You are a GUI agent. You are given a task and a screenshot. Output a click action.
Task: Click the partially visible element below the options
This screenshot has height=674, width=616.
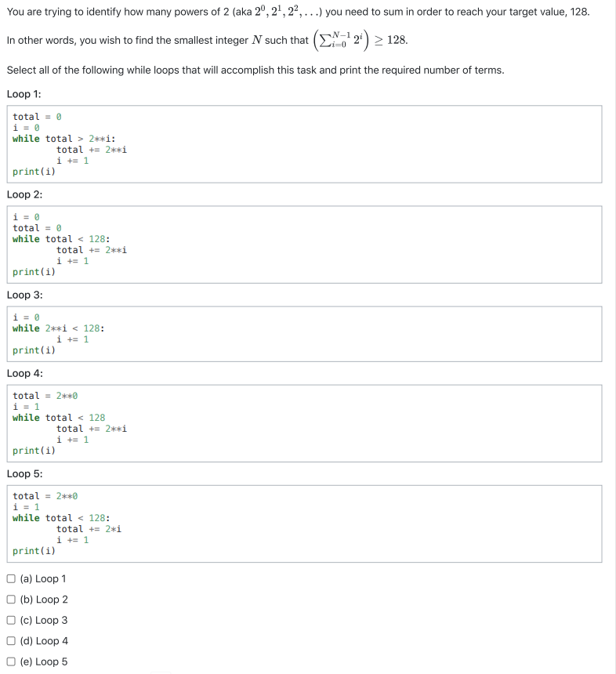[162, 672]
